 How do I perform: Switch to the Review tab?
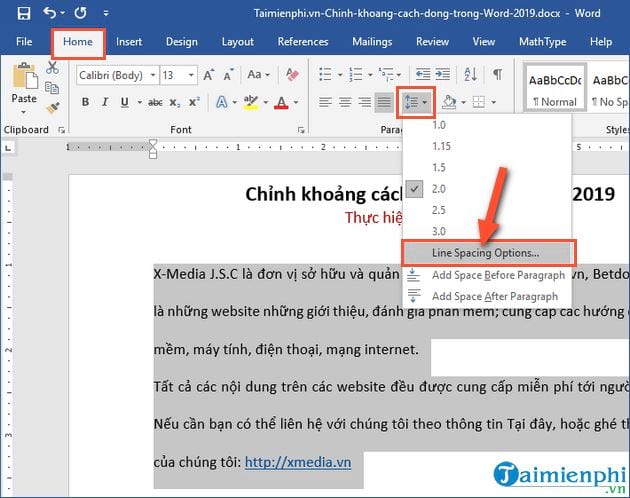point(432,42)
